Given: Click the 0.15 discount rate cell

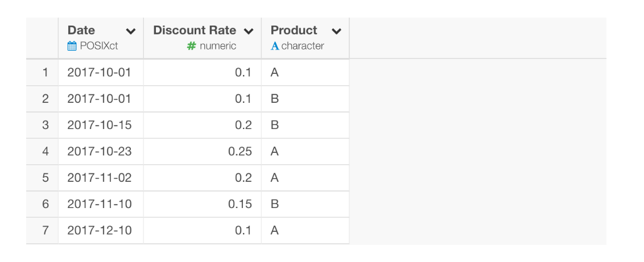Looking at the screenshot, I should click(x=240, y=204).
